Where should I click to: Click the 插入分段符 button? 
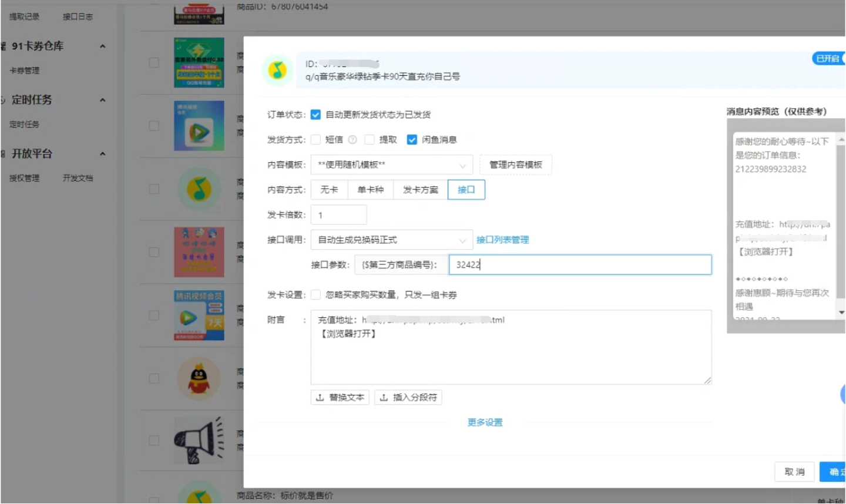tap(408, 398)
